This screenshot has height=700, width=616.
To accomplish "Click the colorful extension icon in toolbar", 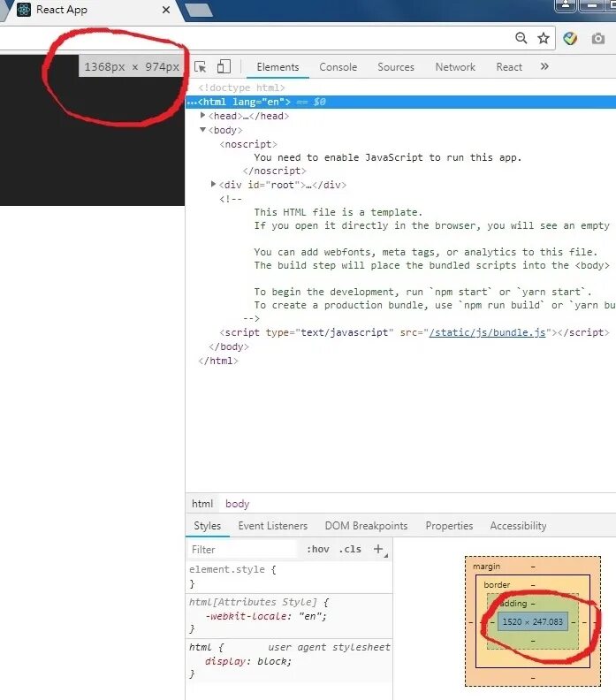I will point(570,38).
